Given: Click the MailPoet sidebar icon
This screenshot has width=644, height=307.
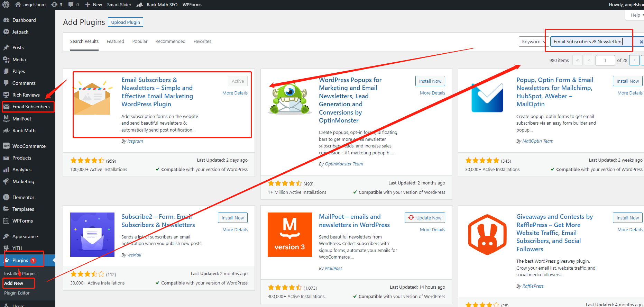Looking at the screenshot, I should tap(6, 119).
